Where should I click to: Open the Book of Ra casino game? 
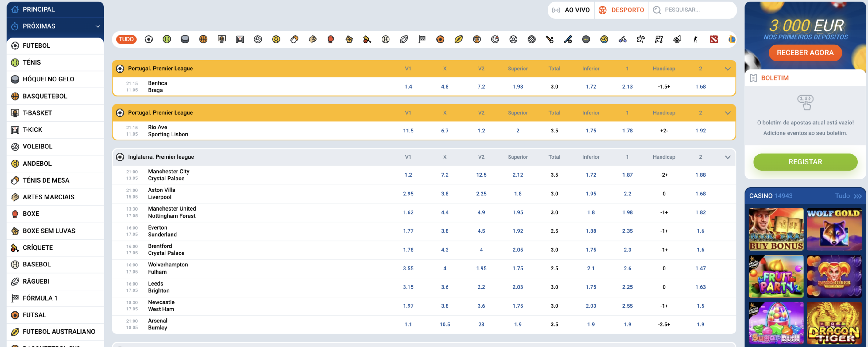click(x=776, y=229)
